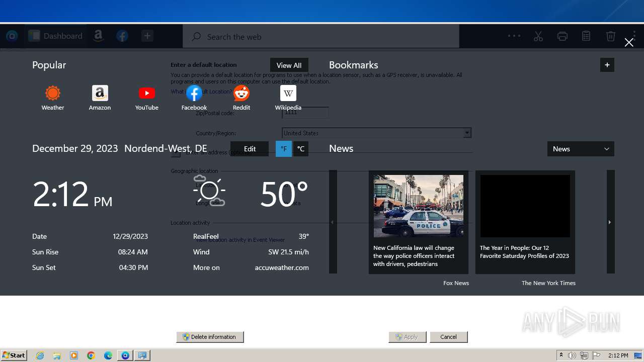Image resolution: width=644 pixels, height=362 pixels.
Task: Click The New York Times source label
Action: 548,283
